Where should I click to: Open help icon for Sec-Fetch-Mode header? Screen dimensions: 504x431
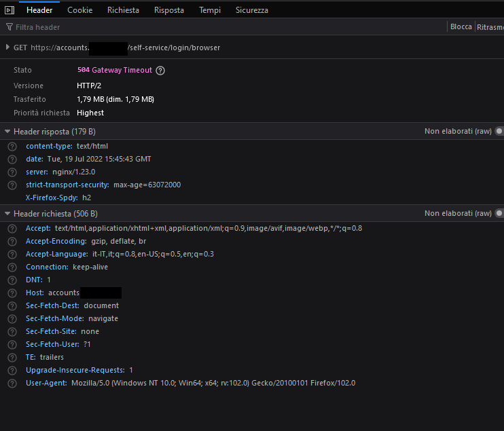coord(12,318)
